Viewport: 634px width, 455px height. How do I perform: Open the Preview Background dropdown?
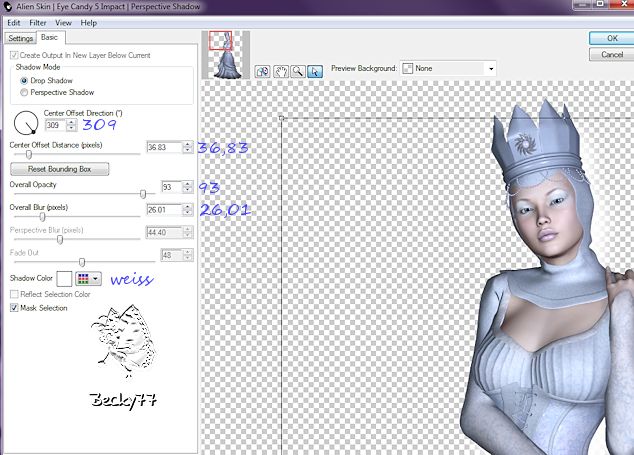[448, 68]
